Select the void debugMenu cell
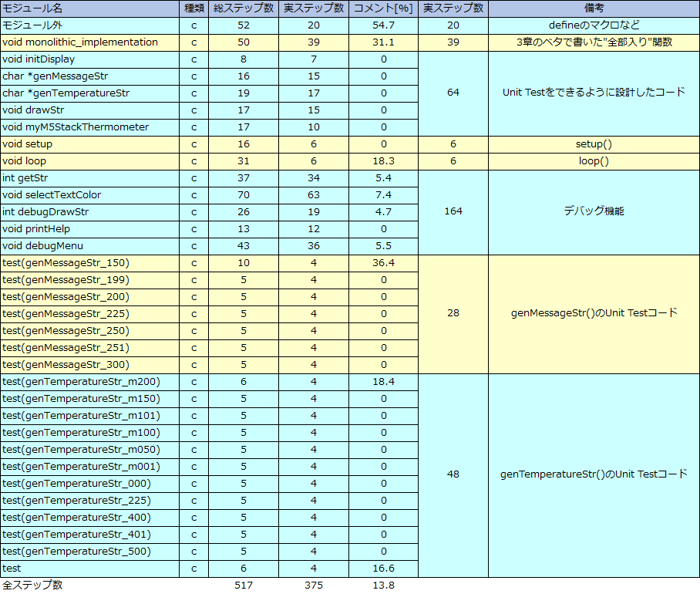700x594 pixels. click(89, 246)
